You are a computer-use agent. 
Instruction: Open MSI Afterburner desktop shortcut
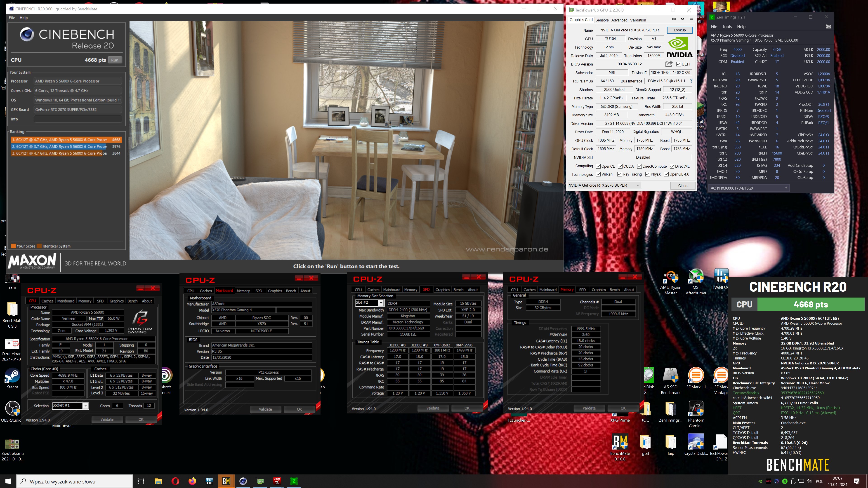point(696,282)
